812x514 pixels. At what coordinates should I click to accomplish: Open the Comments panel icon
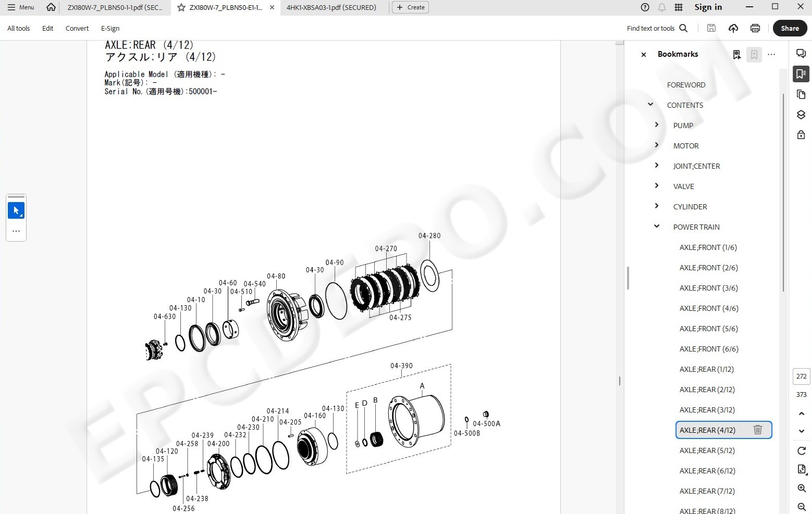click(801, 54)
